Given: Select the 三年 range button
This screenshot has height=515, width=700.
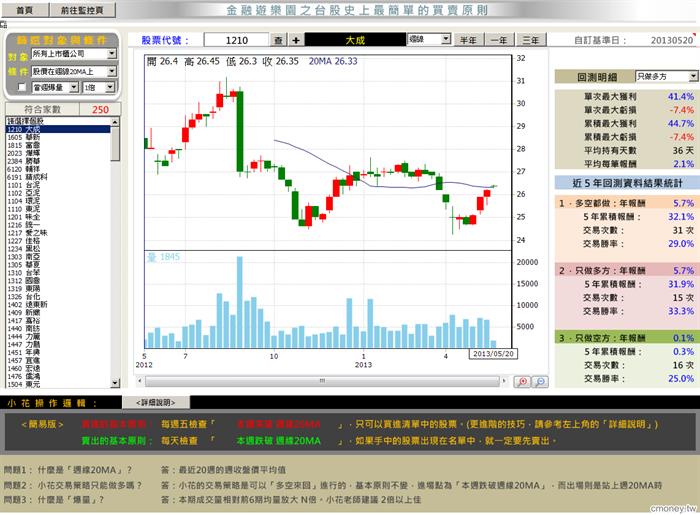Looking at the screenshot, I should (531, 40).
